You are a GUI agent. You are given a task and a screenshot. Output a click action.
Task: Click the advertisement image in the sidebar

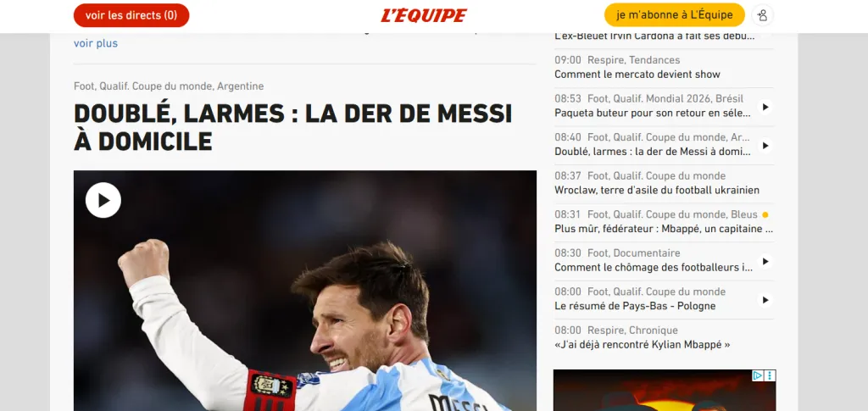tap(665, 391)
